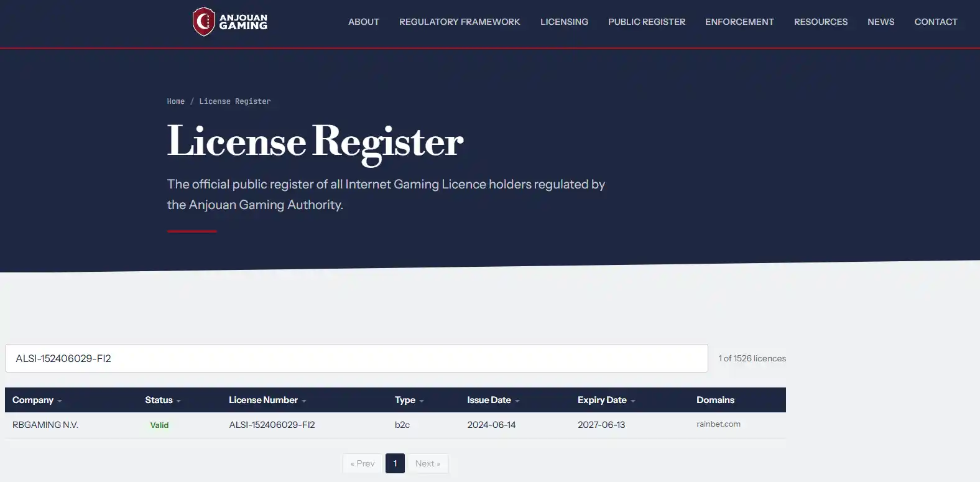Click the '1 of 1526 licences' count
This screenshot has width=980, height=482.
[x=752, y=358]
